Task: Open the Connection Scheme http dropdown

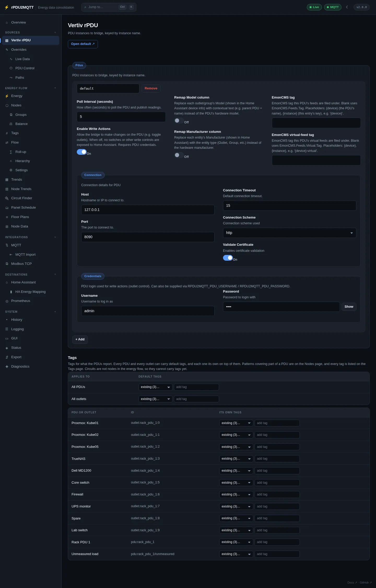Action: [x=290, y=233]
